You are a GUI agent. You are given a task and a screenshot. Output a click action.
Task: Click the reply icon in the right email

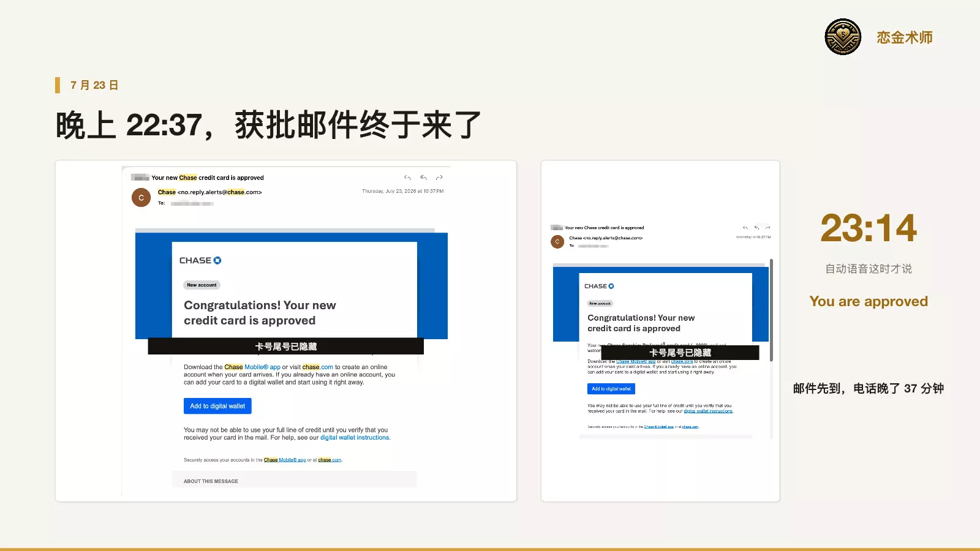[x=745, y=228]
